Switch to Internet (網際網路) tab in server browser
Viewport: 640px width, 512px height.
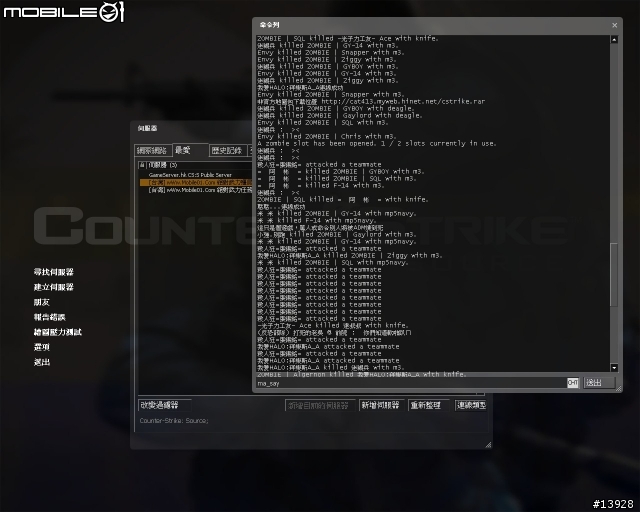pyautogui.click(x=153, y=151)
